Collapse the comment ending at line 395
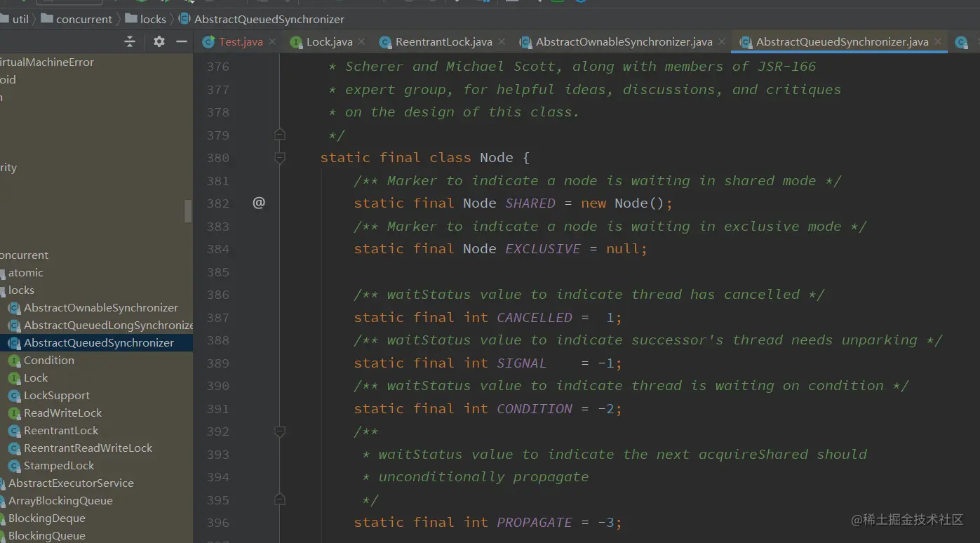980x543 pixels. (x=280, y=500)
